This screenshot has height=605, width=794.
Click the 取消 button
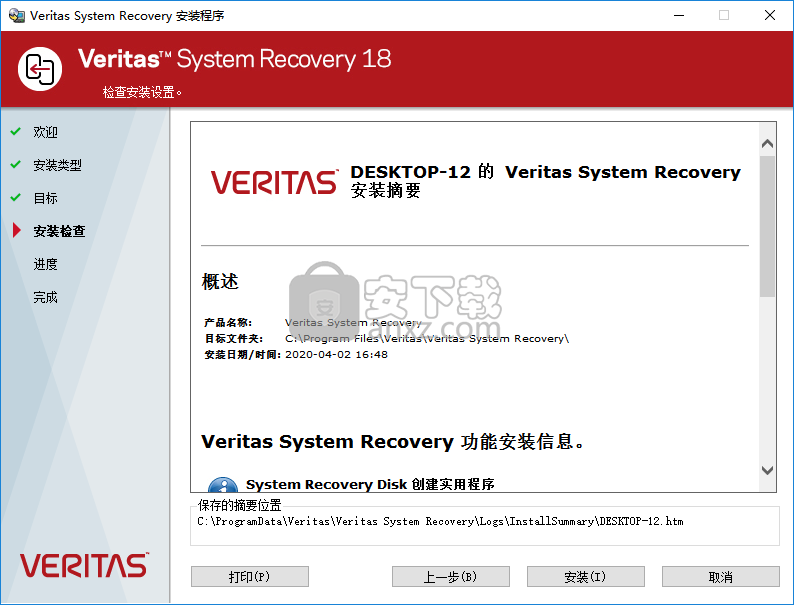(x=721, y=577)
